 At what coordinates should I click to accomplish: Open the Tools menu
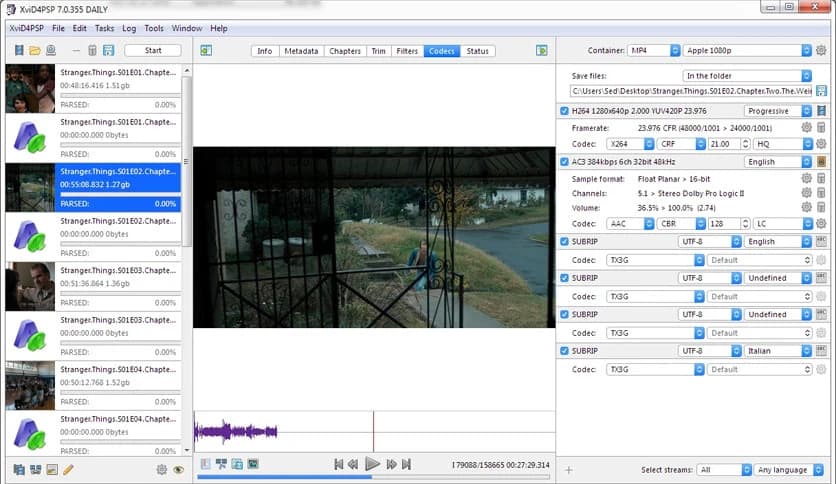(154, 28)
